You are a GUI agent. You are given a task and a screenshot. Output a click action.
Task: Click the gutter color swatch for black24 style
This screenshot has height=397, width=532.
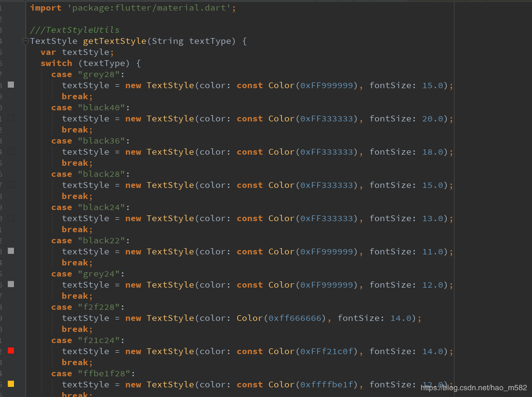click(11, 218)
